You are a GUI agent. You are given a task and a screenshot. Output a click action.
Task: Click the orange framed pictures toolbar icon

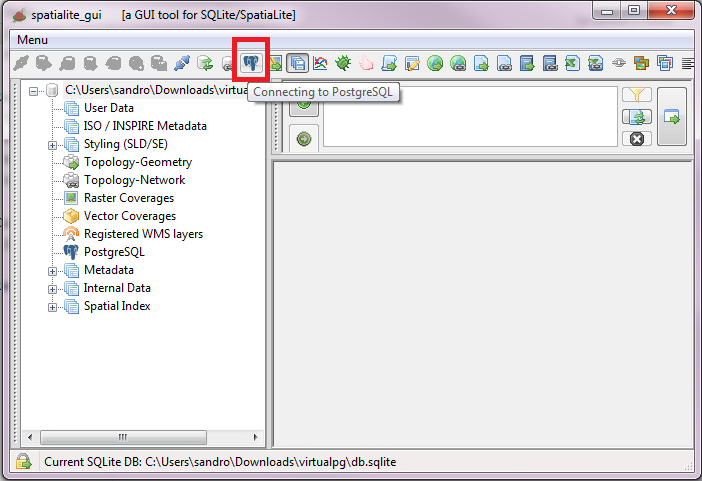[x=642, y=63]
